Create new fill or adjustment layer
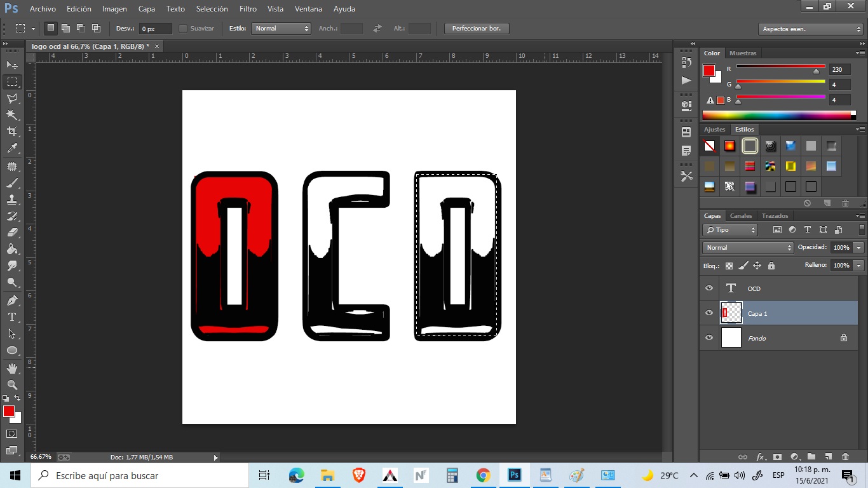The height and width of the screenshot is (488, 868). [x=794, y=456]
